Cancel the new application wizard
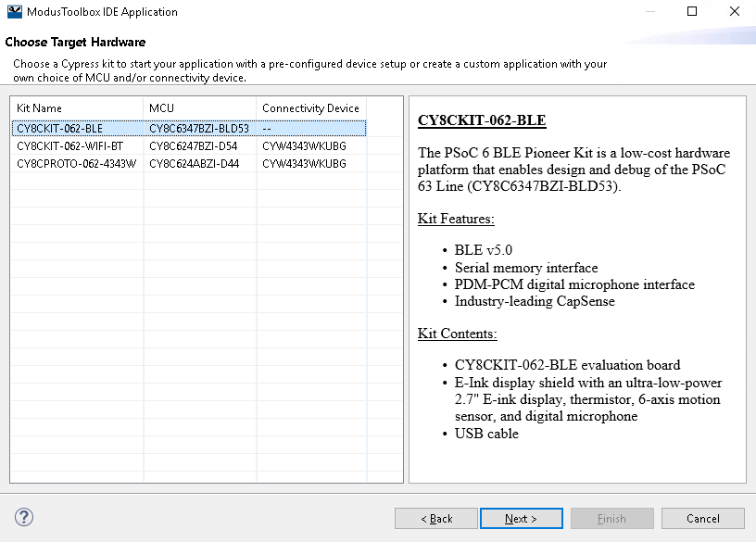The height and width of the screenshot is (542, 756). (703, 519)
